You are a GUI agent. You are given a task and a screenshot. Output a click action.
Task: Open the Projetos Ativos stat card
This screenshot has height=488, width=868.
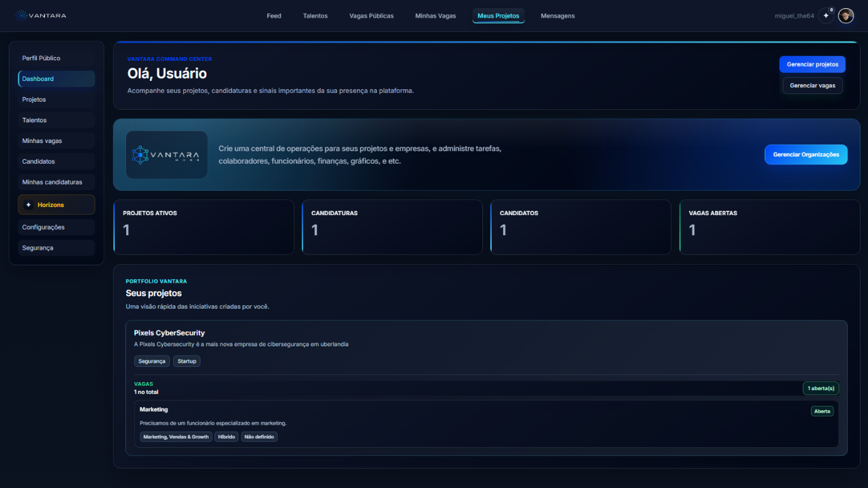click(204, 227)
